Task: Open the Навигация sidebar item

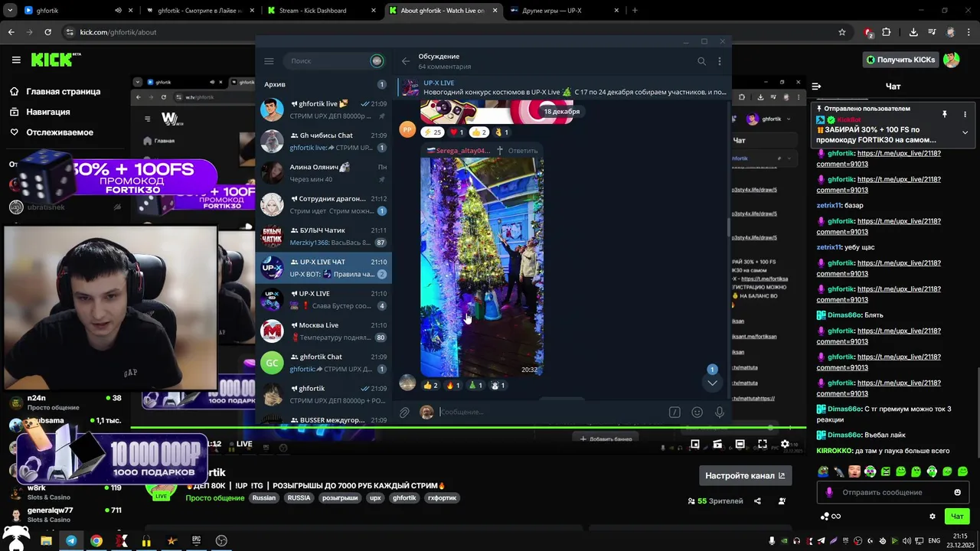Action: click(47, 112)
